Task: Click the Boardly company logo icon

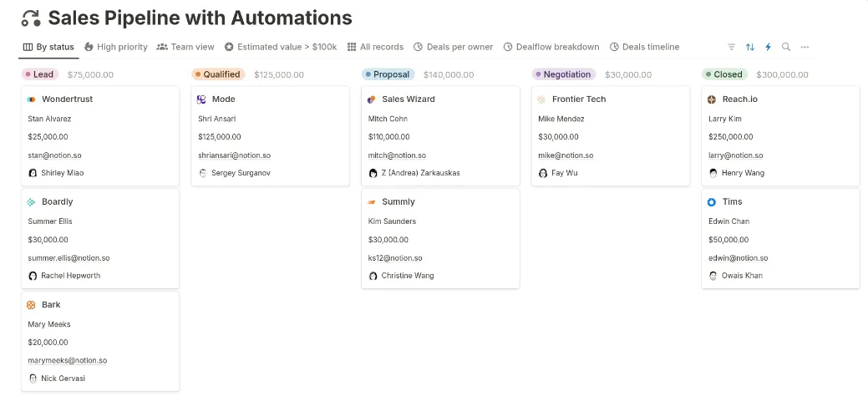Action: click(32, 202)
